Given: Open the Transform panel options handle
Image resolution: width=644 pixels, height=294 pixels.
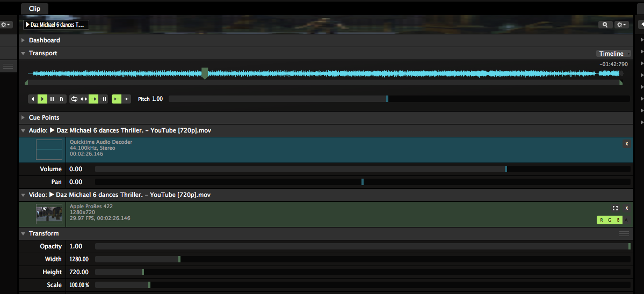Looking at the screenshot, I should tap(624, 234).
